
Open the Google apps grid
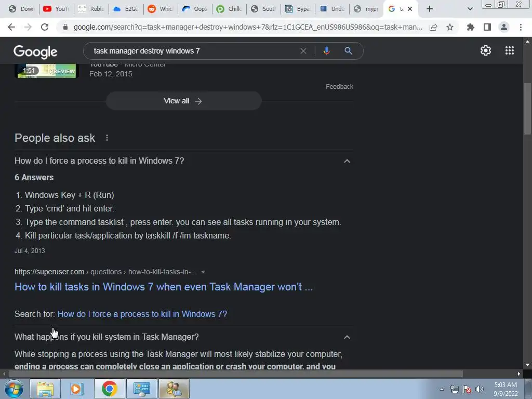[x=510, y=50]
